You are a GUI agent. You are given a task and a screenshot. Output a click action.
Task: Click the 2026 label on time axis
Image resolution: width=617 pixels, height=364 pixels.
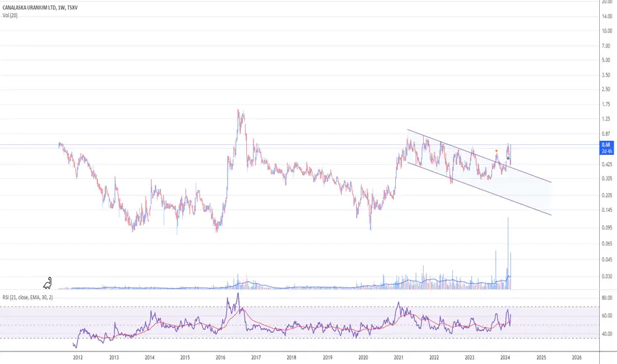click(577, 357)
